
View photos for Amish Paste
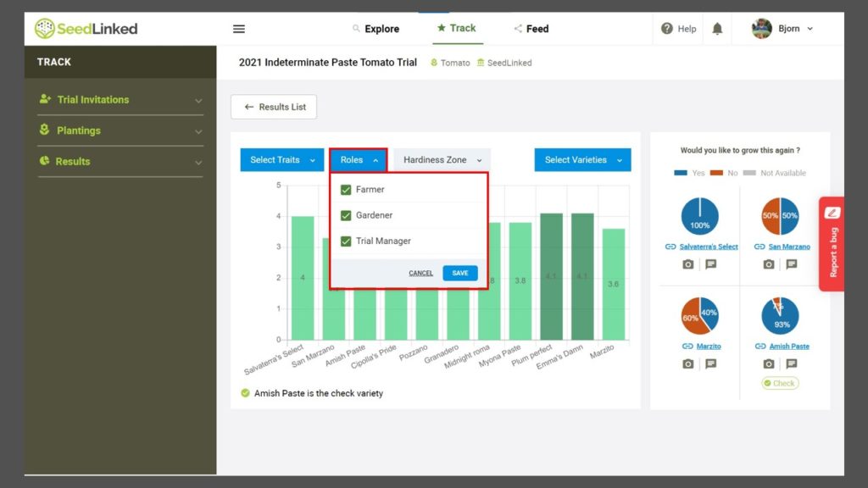click(x=768, y=364)
